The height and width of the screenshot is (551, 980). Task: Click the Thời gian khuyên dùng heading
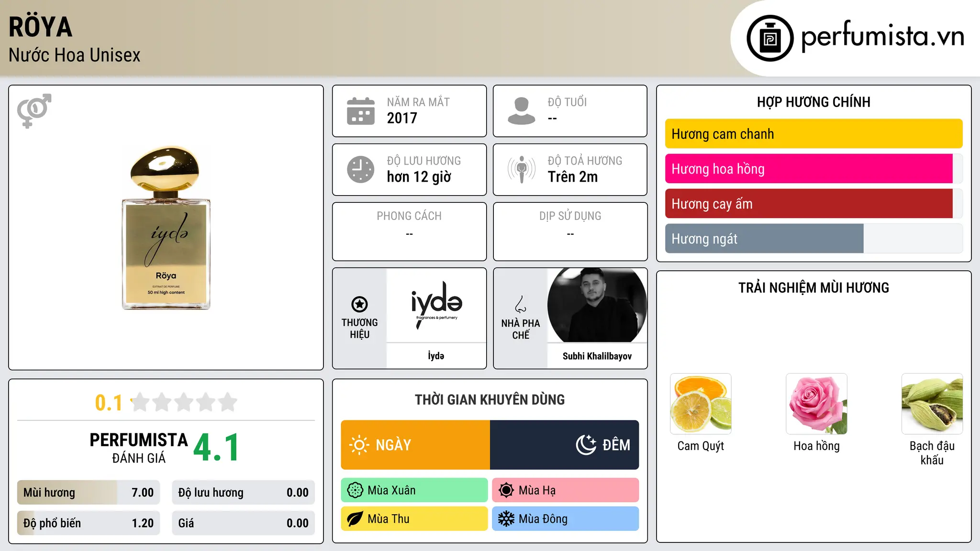490,400
